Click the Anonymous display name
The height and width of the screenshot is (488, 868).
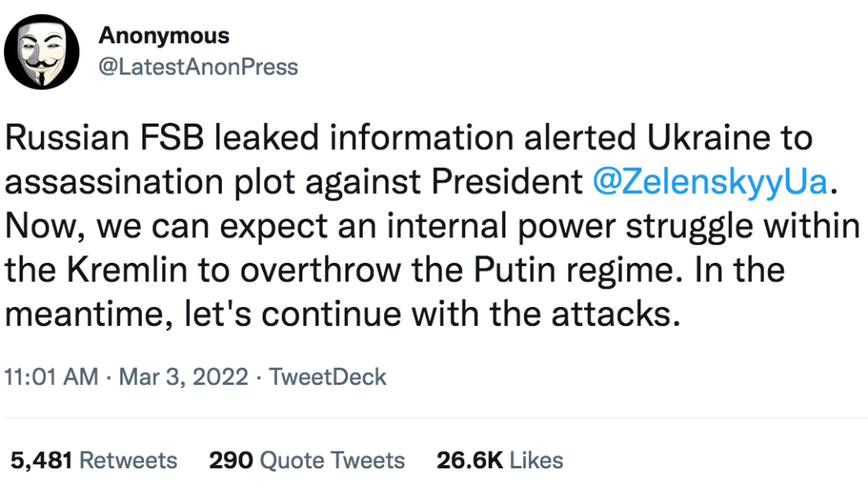coord(164,35)
